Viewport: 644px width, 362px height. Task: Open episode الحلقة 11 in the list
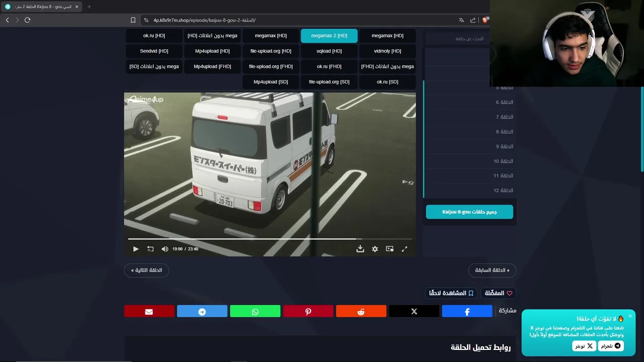click(470, 176)
